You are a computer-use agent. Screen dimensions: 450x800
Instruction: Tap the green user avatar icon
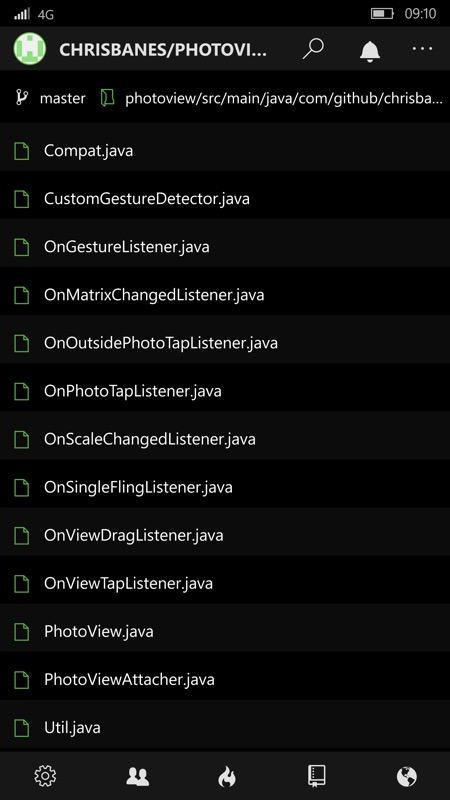coord(30,49)
